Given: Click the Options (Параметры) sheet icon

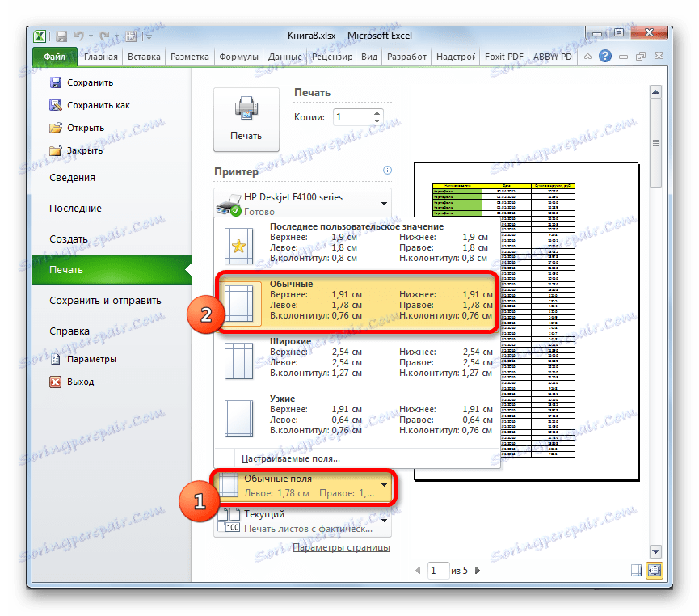Looking at the screenshot, I should pyautogui.click(x=55, y=359).
